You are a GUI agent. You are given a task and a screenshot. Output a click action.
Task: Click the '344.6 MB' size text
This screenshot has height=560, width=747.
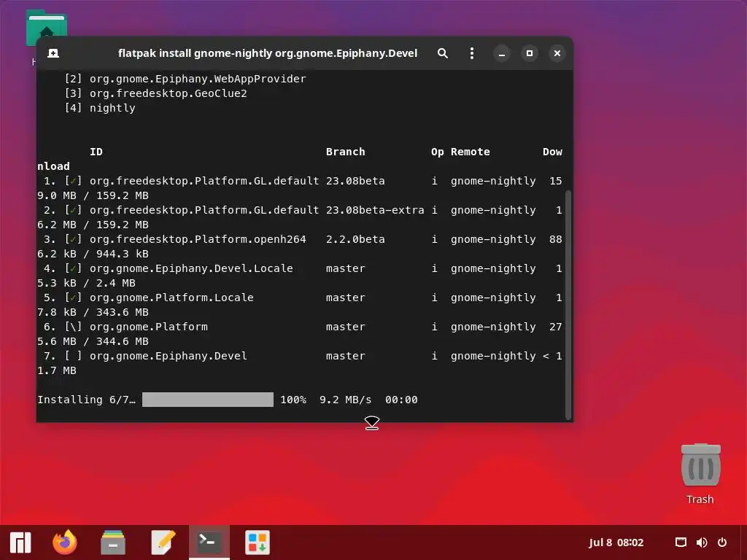pos(123,341)
